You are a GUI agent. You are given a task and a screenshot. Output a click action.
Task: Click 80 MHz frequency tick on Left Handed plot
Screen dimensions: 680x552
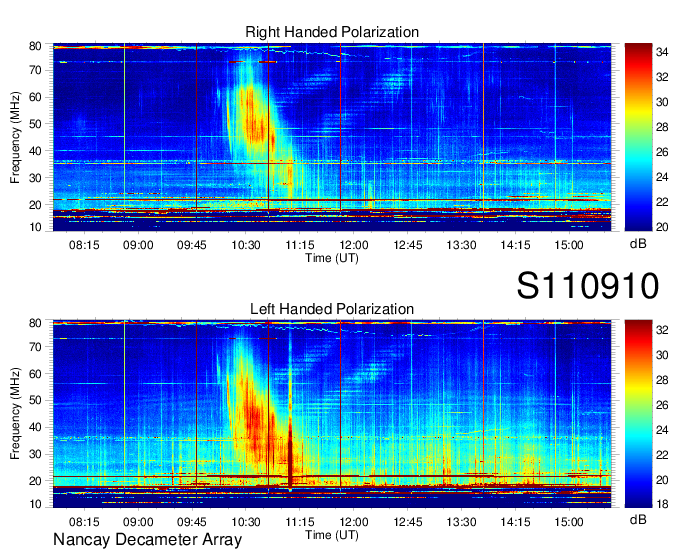pos(35,323)
